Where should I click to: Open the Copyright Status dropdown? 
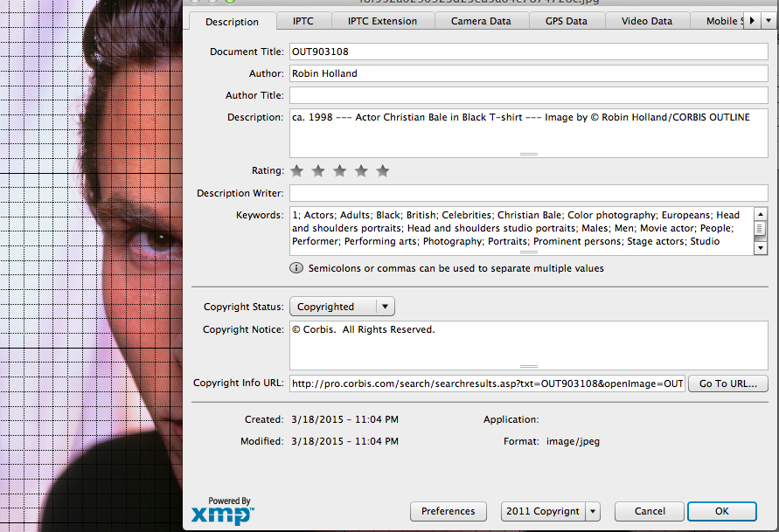tap(343, 307)
